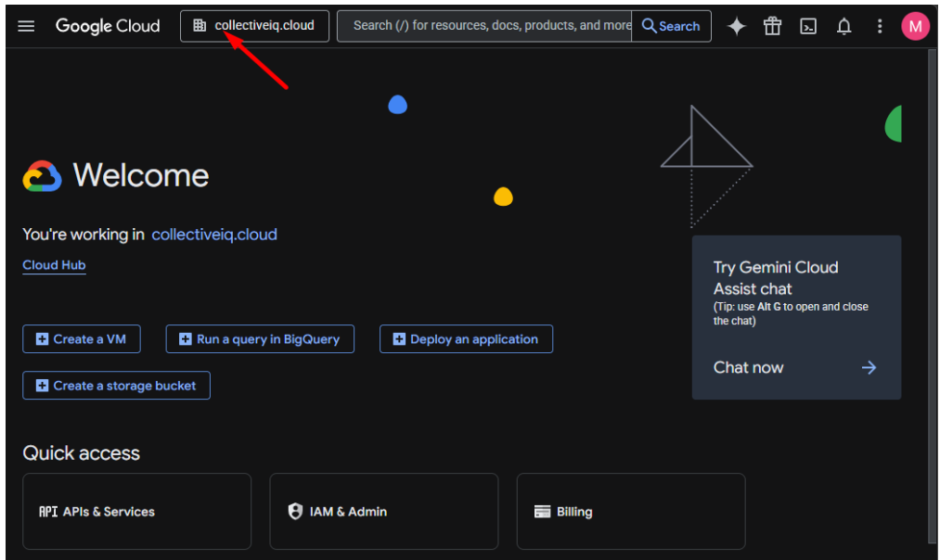Viewport: 940px width, 560px height.
Task: View offers via the gift icon
Action: pos(772,26)
